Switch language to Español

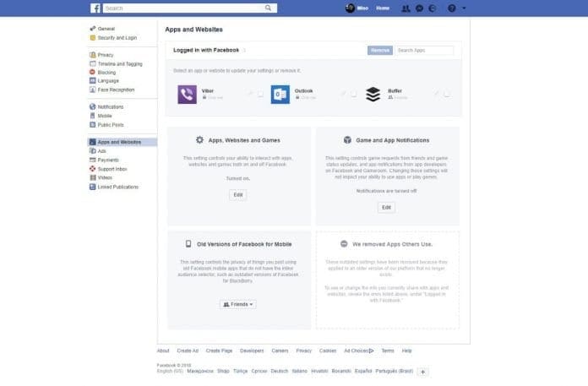tap(363, 371)
